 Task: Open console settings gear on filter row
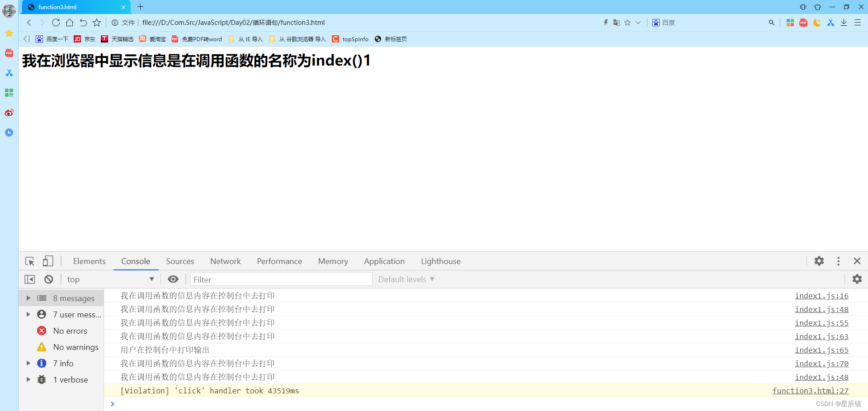point(857,279)
